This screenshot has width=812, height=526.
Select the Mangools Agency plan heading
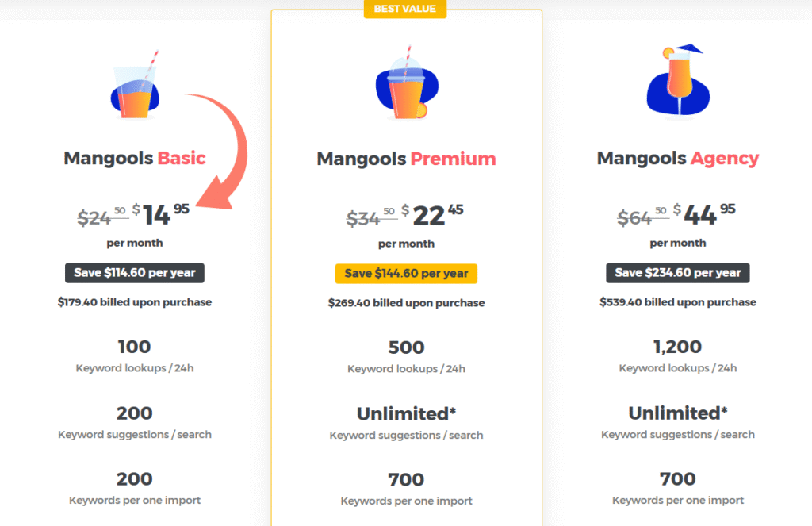678,158
